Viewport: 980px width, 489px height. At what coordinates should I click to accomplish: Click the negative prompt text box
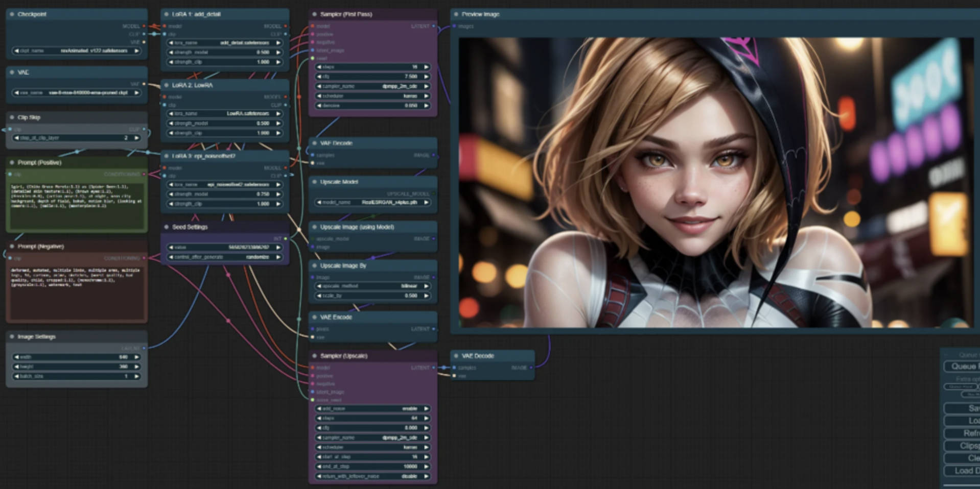(77, 292)
